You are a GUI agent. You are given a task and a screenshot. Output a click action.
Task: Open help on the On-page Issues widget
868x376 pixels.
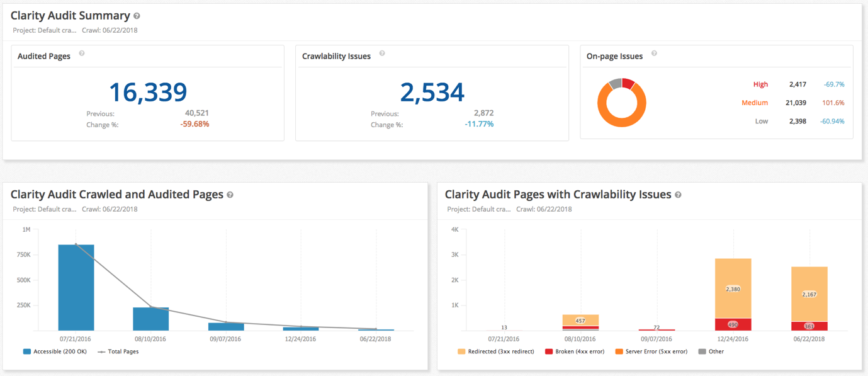654,54
